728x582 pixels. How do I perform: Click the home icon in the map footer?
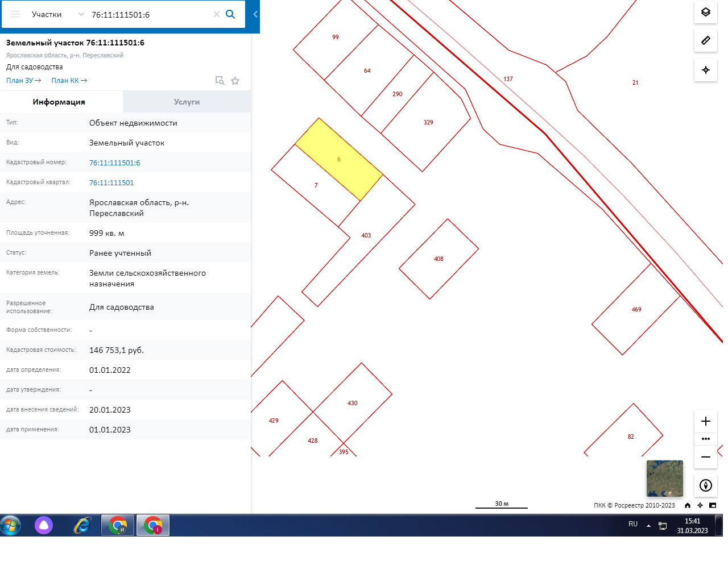click(x=688, y=505)
